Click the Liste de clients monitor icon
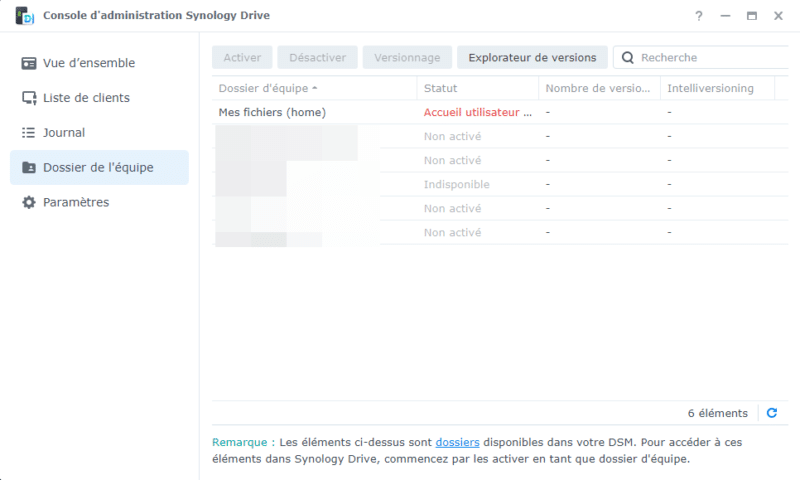Viewport: 800px width, 480px height. click(29, 98)
